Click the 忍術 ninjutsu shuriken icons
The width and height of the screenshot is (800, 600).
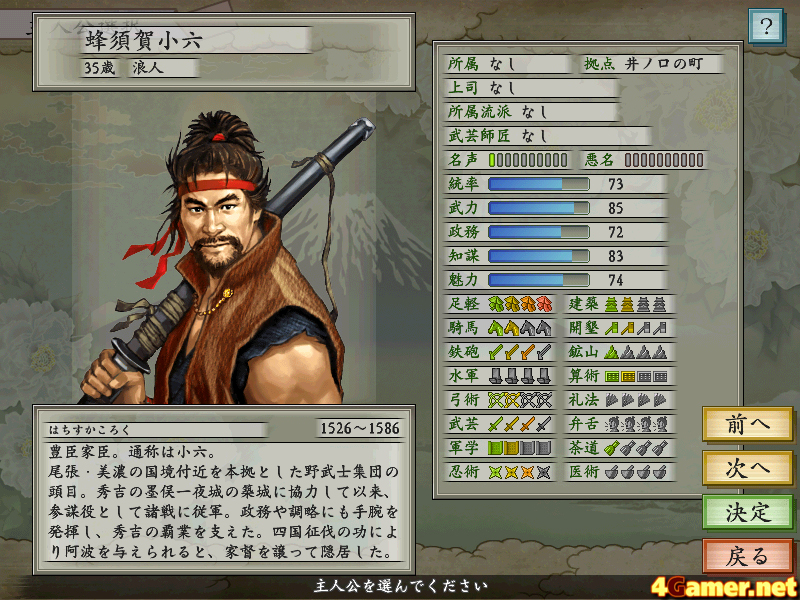pyautogui.click(x=520, y=472)
